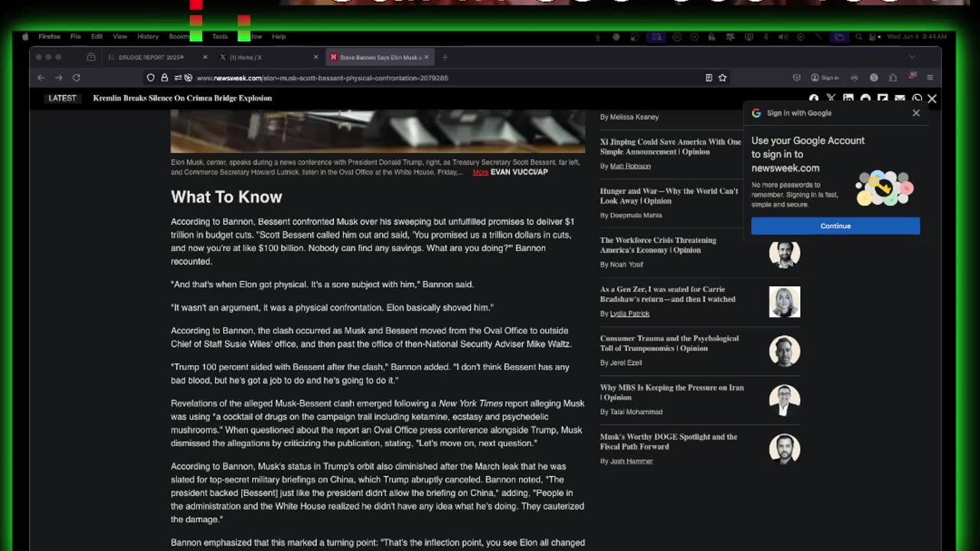Click Lydia Patrick's author photo

[784, 302]
